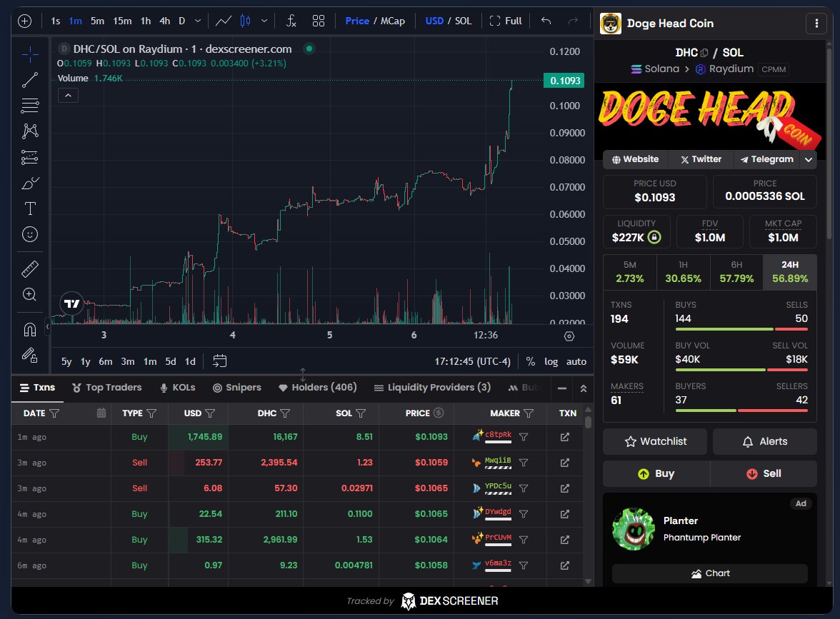This screenshot has height=619, width=840.
Task: Add token to Watchlist
Action: pyautogui.click(x=655, y=441)
